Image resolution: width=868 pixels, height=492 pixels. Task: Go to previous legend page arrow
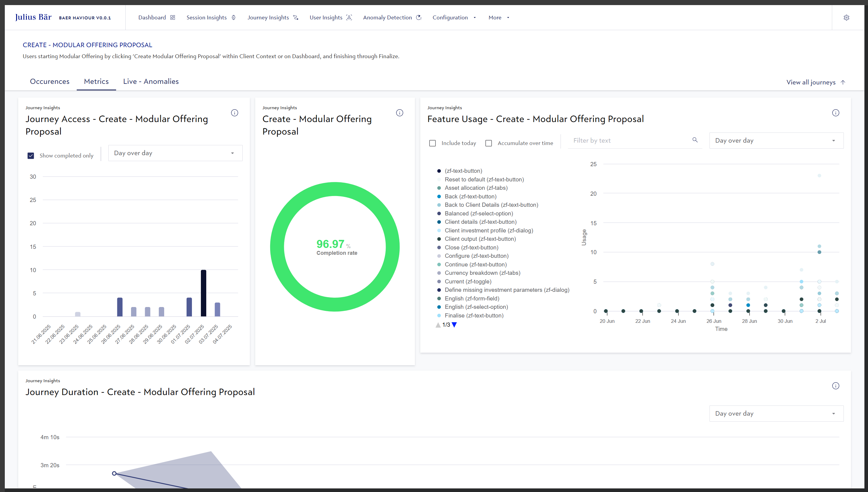(438, 325)
